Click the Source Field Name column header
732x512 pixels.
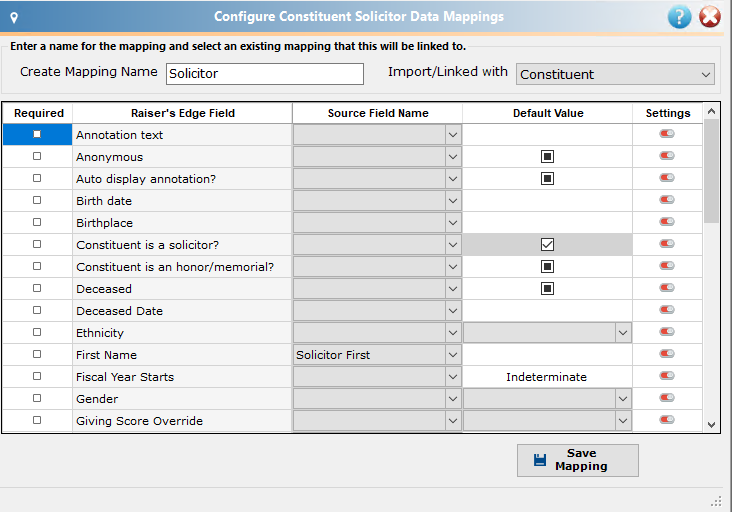(378, 113)
